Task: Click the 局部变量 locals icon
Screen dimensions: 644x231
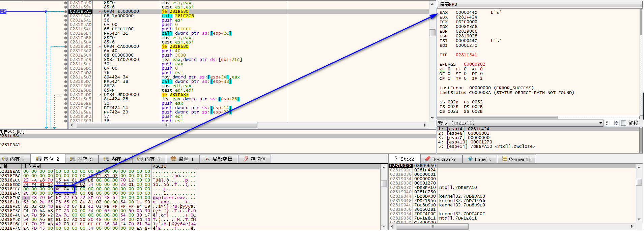Action: click(207, 159)
